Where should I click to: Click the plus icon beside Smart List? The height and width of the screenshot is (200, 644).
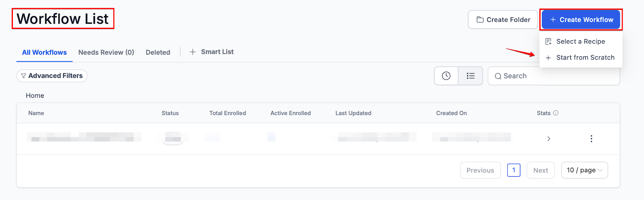coord(193,52)
